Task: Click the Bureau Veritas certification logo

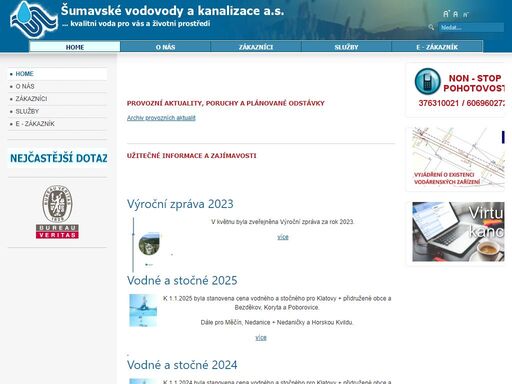Action: tap(57, 212)
